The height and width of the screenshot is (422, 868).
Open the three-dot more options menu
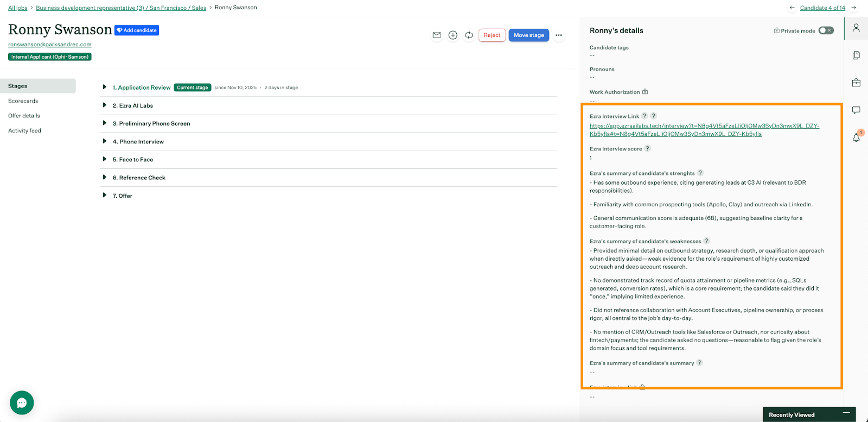tap(559, 35)
